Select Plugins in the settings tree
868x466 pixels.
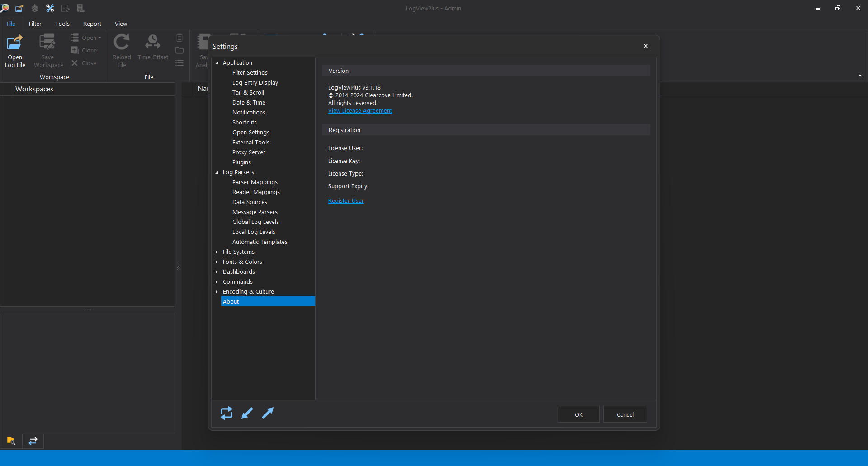tap(241, 162)
